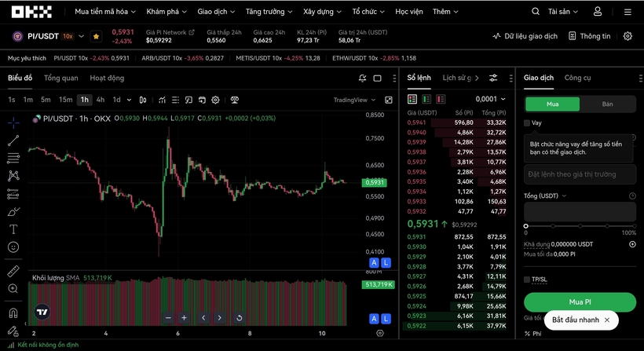The height and width of the screenshot is (351, 644).
Task: Open the Thông tin link
Action: (589, 36)
